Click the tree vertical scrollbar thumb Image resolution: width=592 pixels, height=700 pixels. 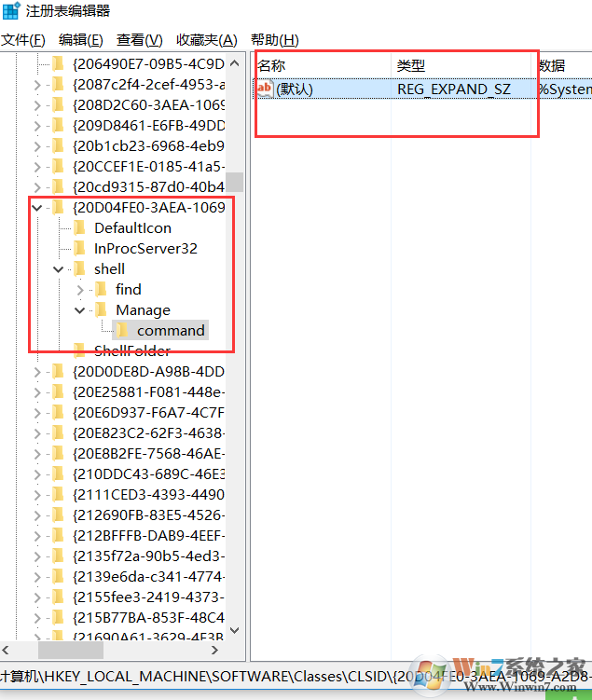[x=234, y=182]
